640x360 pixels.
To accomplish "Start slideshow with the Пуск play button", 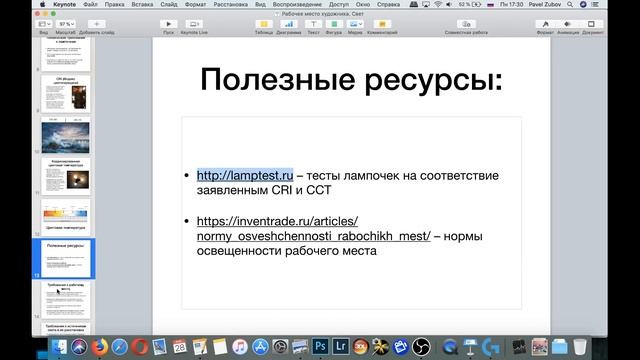I will (x=168, y=24).
